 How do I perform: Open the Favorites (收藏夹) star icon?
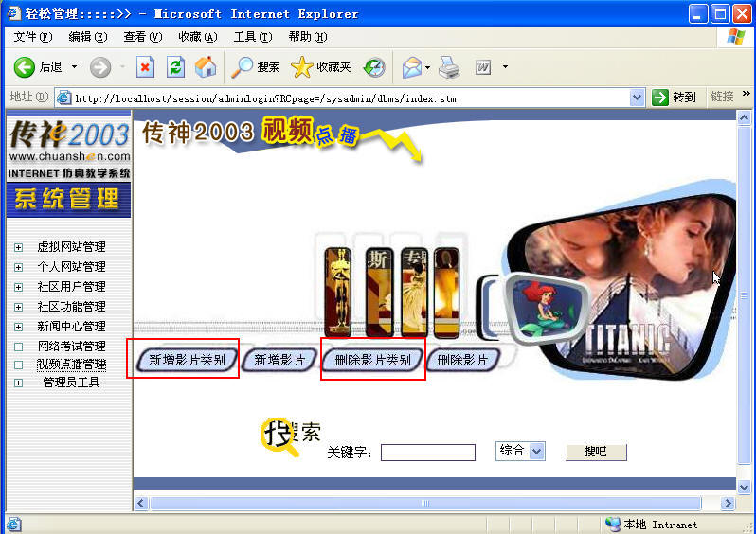pyautogui.click(x=302, y=67)
